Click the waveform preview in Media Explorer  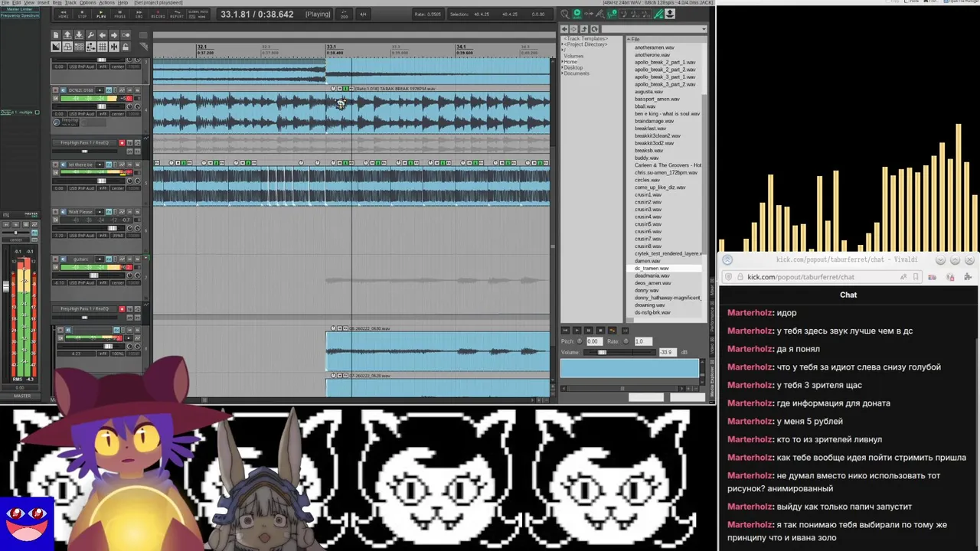point(629,368)
